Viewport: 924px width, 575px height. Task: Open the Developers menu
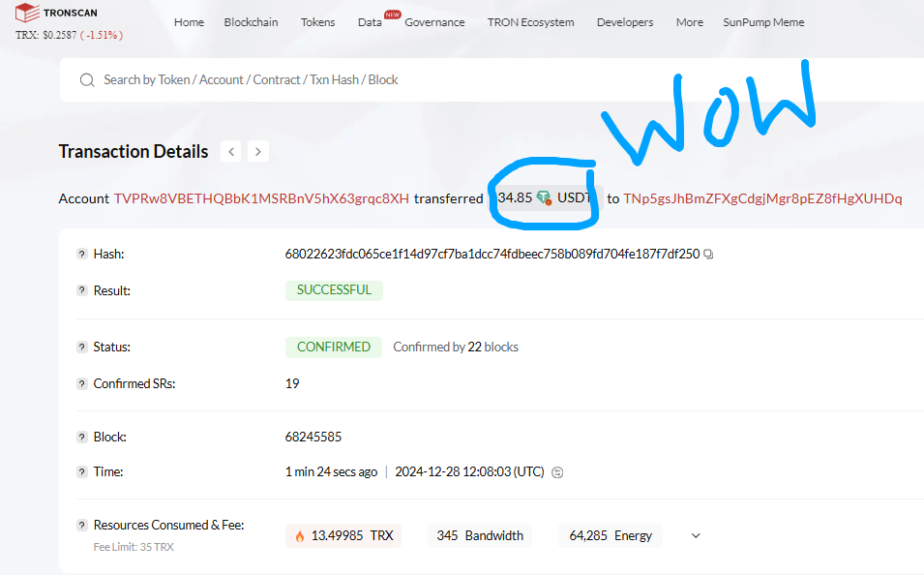(x=625, y=22)
